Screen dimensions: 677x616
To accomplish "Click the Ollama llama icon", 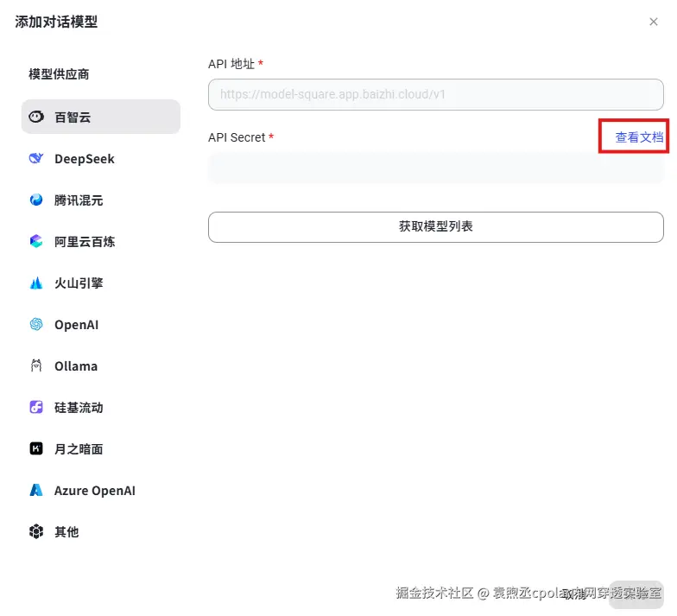I will tap(36, 365).
